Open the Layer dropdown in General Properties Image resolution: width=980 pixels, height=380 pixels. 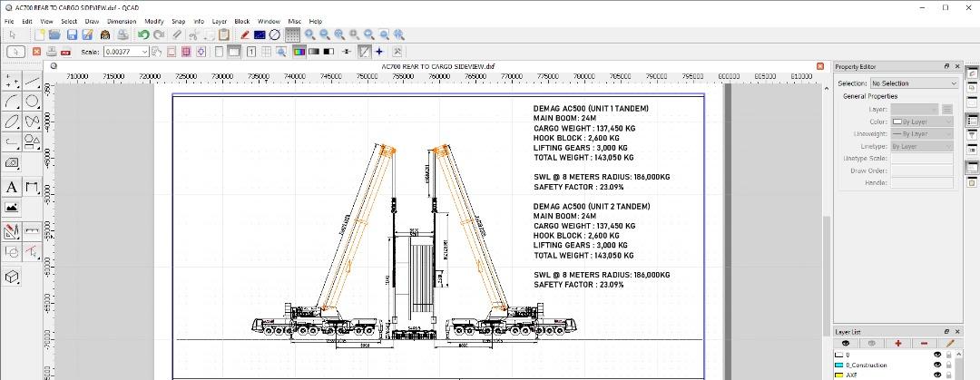point(915,110)
